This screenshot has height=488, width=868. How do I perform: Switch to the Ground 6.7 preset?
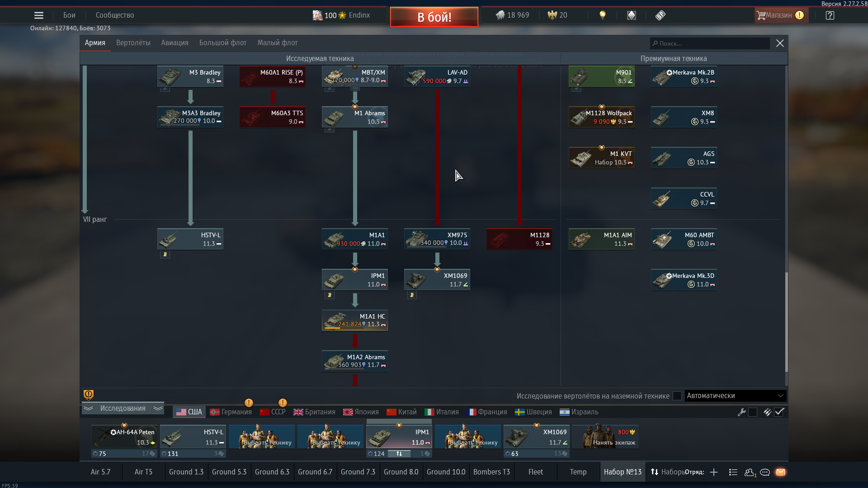pos(315,472)
